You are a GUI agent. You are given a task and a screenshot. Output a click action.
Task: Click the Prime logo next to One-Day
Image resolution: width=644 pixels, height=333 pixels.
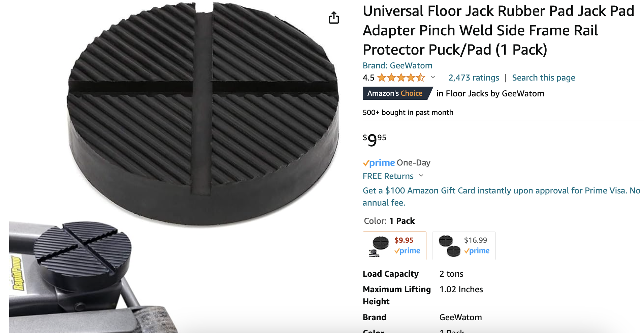coord(379,163)
